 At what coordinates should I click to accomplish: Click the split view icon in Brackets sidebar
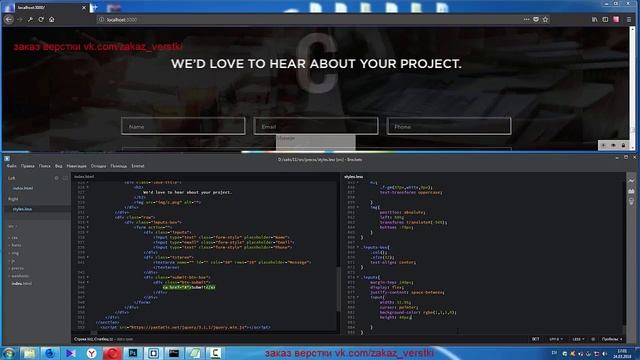tap(65, 178)
